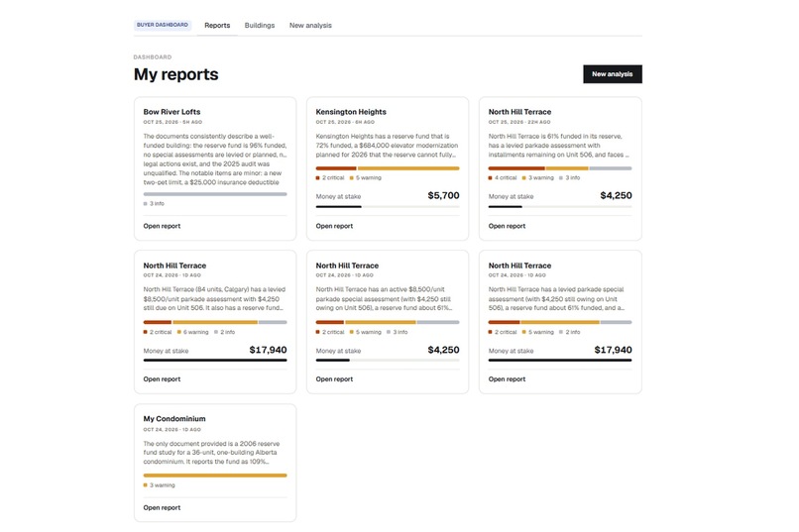Viewport: 799px width, 532px height.
Task: Click the My Condominium card title
Action: tap(174, 419)
